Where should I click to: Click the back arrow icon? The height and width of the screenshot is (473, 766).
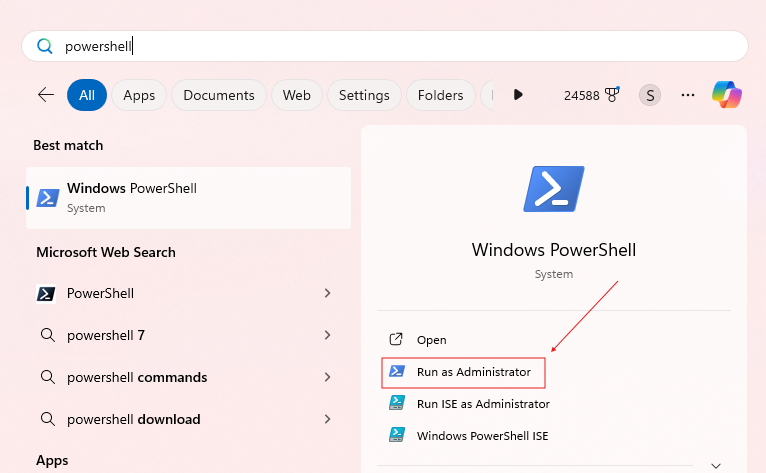click(x=46, y=95)
